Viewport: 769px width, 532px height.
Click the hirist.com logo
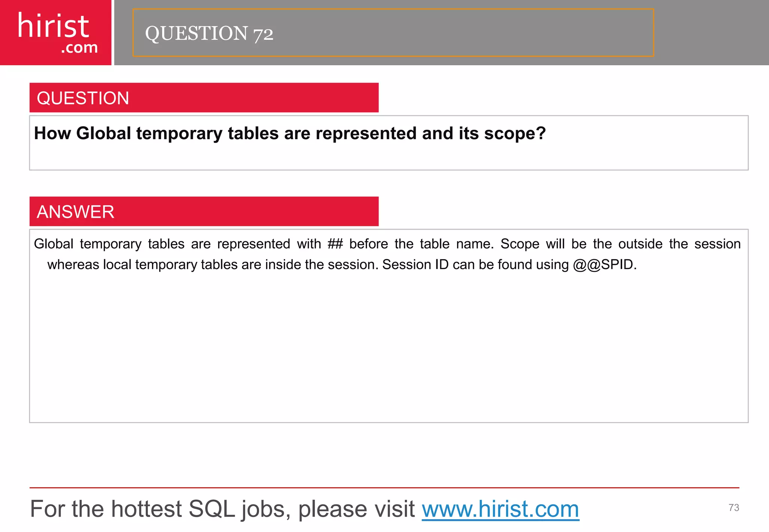[56, 33]
